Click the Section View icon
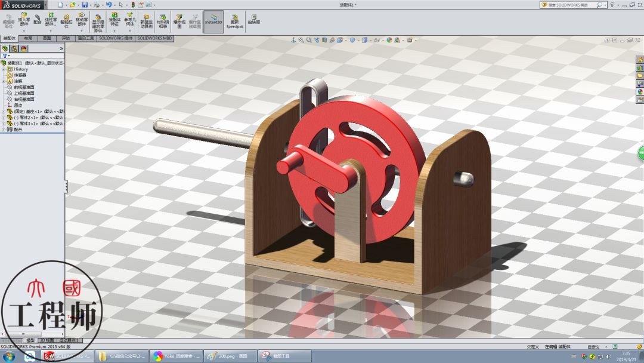The height and width of the screenshot is (363, 644). (324, 40)
